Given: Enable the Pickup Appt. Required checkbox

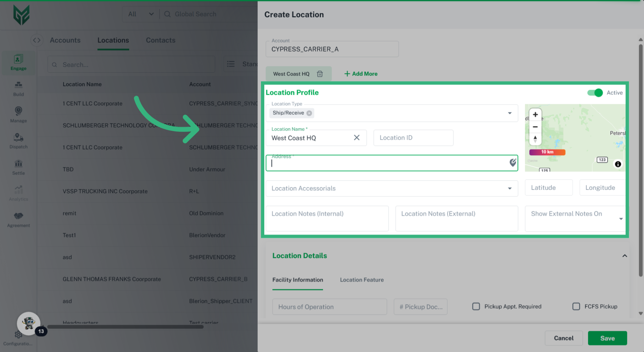Looking at the screenshot, I should (476, 306).
